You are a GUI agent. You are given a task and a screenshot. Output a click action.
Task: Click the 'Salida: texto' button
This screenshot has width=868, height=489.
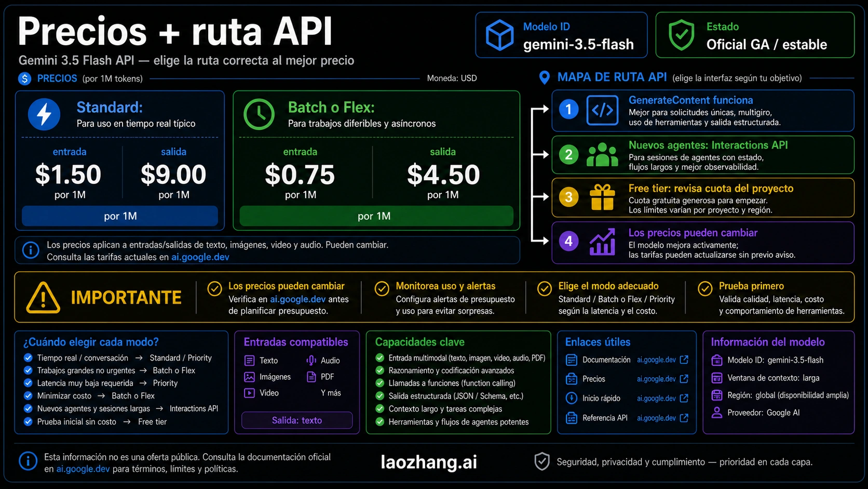[x=297, y=420]
